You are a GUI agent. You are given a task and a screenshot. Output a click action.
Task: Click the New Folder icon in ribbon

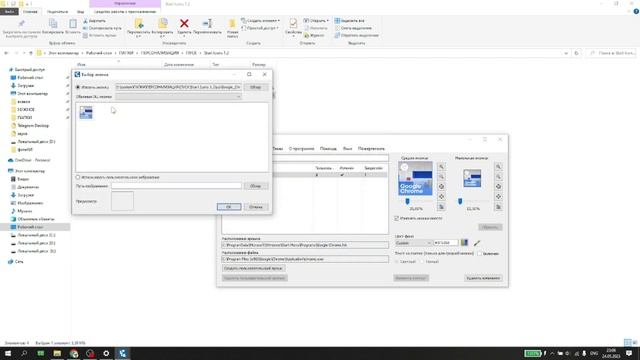tap(232, 24)
